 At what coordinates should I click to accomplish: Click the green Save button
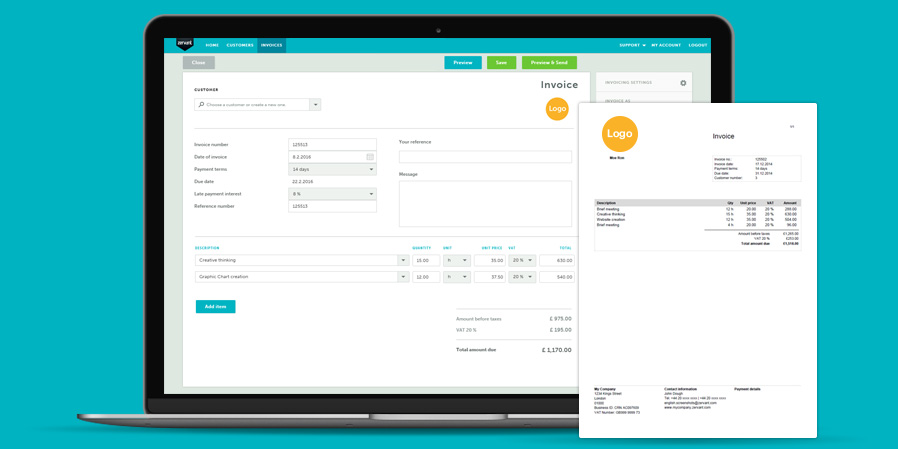(501, 62)
